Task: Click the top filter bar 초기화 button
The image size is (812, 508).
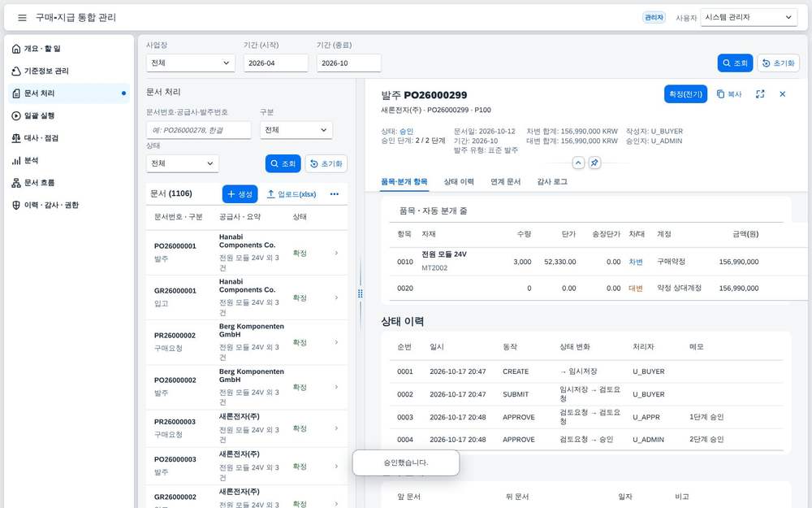Action: click(779, 63)
